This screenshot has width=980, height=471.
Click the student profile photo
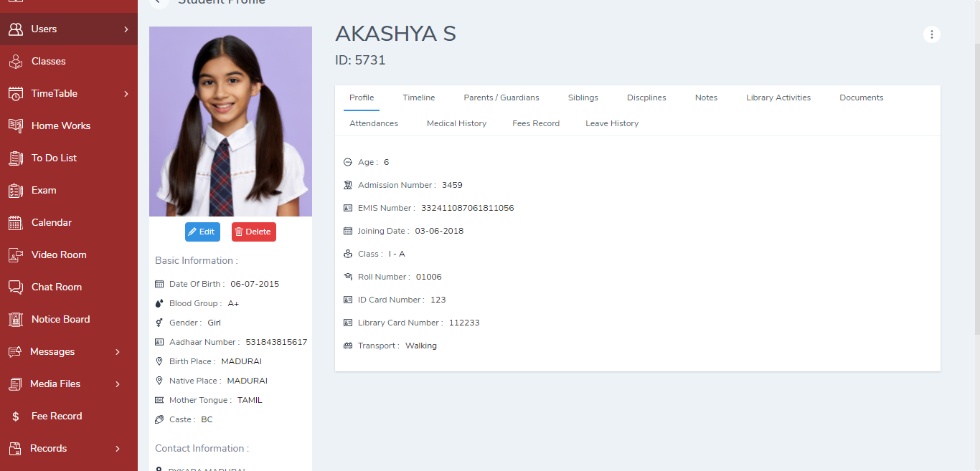(230, 122)
